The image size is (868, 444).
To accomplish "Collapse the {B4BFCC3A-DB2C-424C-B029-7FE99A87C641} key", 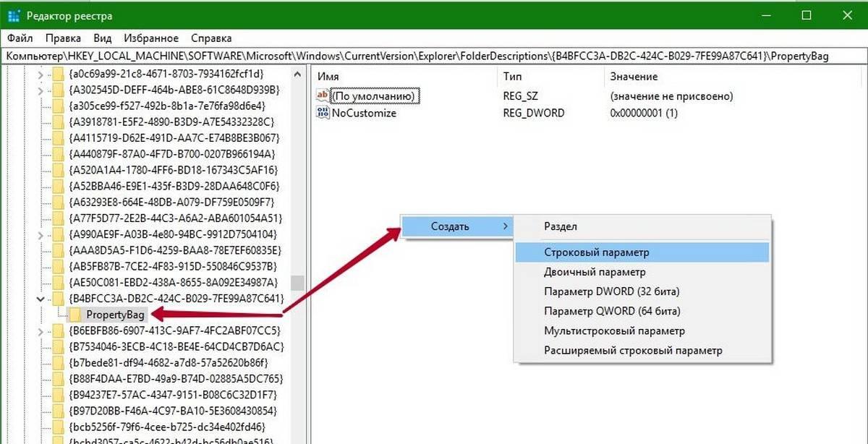I will [x=40, y=298].
